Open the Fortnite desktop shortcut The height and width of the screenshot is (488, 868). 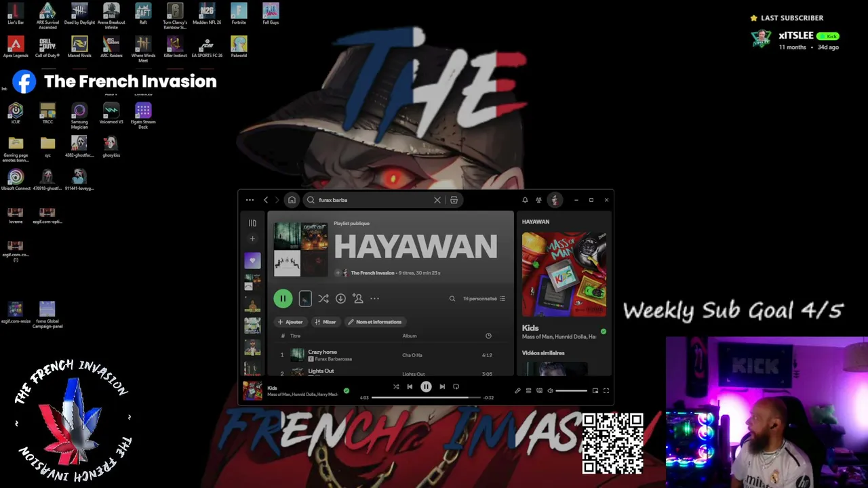click(239, 14)
